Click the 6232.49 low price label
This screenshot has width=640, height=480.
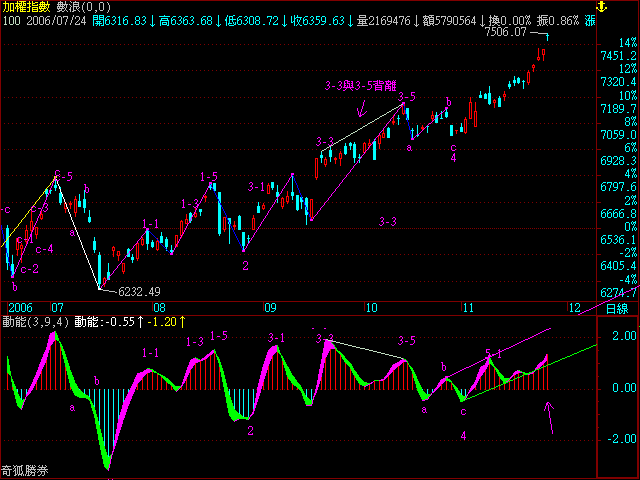(x=139, y=291)
